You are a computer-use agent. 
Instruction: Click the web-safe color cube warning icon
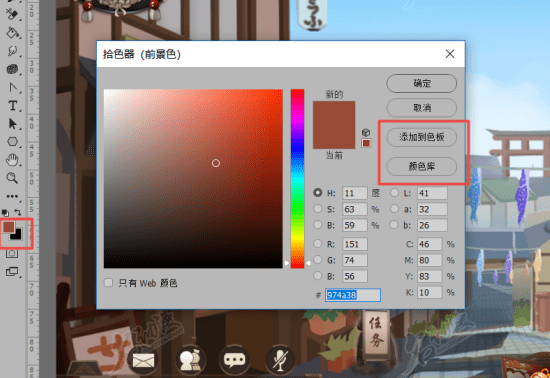click(366, 132)
